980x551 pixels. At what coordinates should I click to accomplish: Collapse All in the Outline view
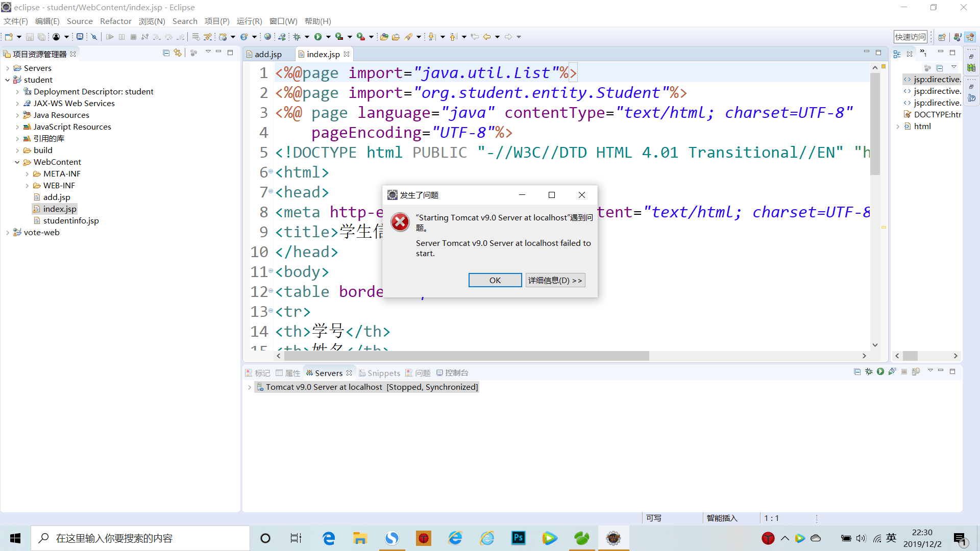click(x=940, y=68)
